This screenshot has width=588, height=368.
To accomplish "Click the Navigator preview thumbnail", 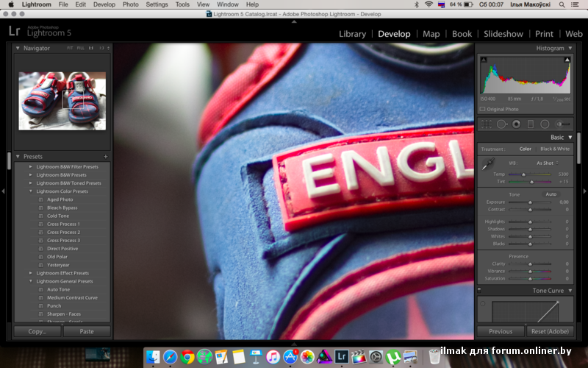I will point(62,101).
